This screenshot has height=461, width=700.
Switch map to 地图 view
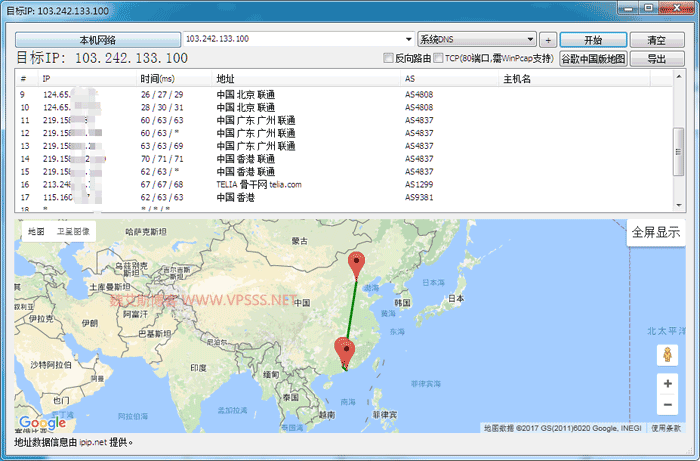pos(36,231)
